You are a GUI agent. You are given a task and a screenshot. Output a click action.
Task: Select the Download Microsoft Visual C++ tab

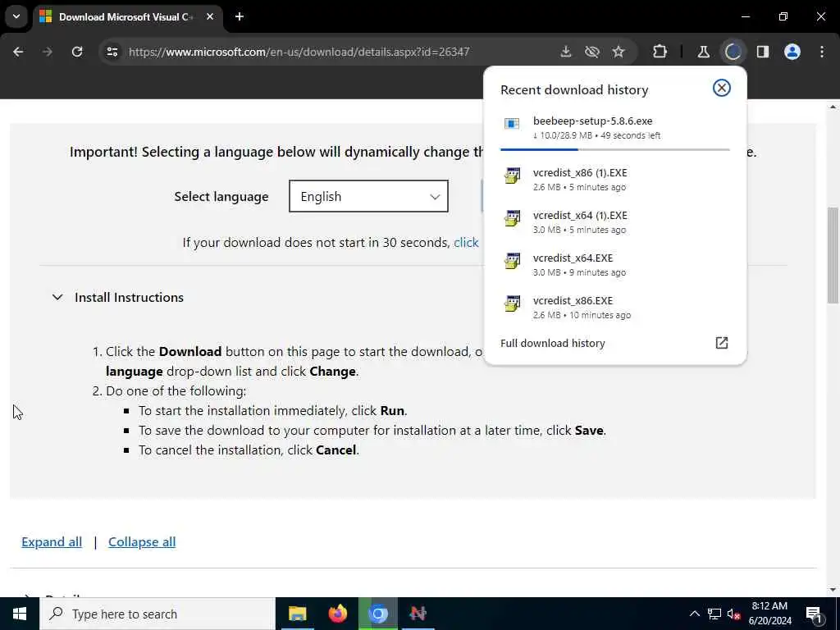pyautogui.click(x=126, y=17)
